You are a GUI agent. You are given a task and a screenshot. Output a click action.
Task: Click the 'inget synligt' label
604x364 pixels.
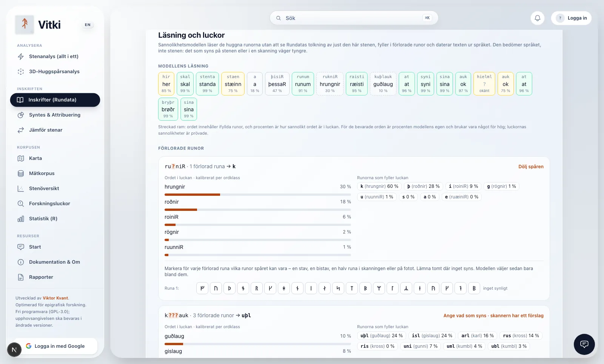tap(495, 289)
